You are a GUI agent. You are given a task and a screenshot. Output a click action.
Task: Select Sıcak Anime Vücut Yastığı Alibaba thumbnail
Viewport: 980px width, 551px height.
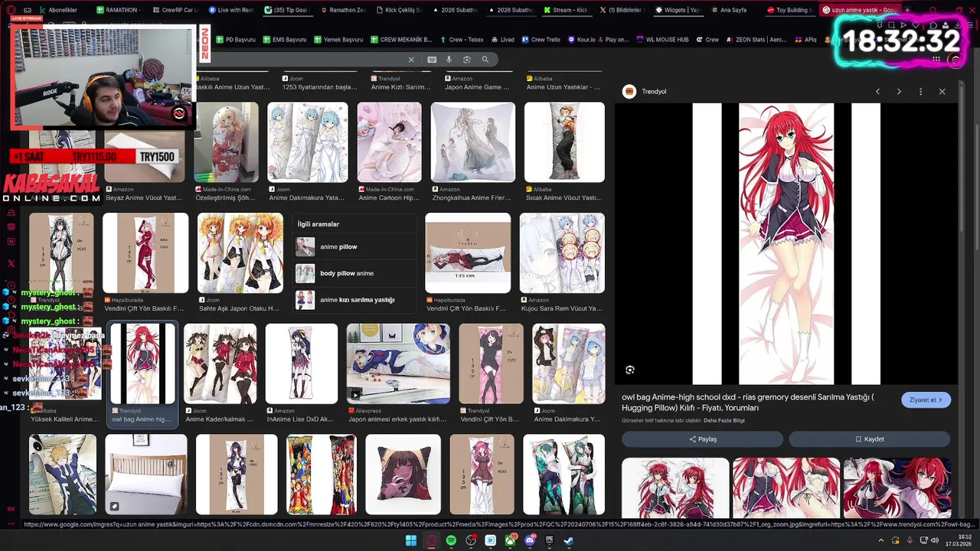(x=564, y=142)
